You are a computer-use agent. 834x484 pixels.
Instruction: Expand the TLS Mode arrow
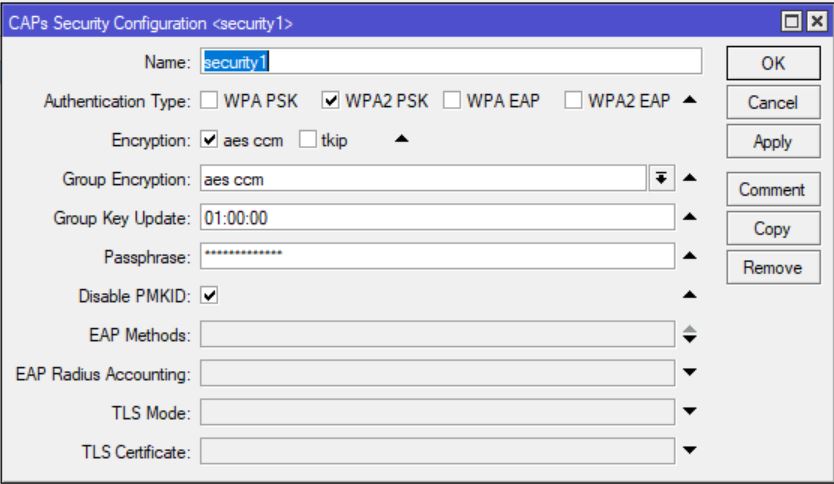689,411
